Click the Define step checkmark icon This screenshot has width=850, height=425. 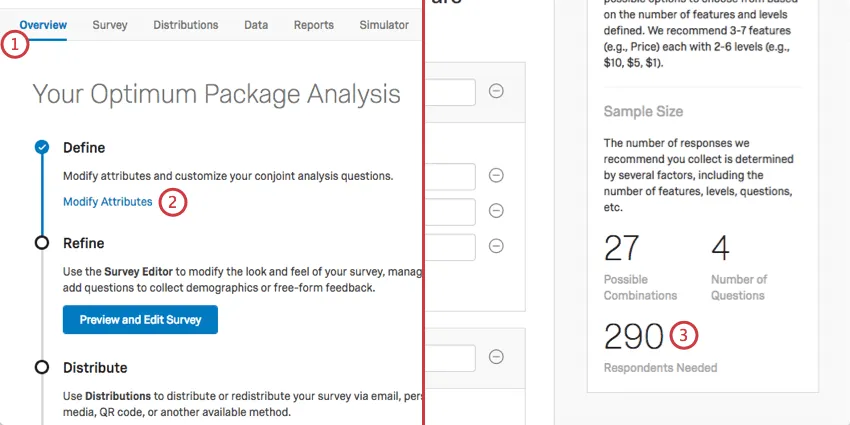pyautogui.click(x=42, y=147)
